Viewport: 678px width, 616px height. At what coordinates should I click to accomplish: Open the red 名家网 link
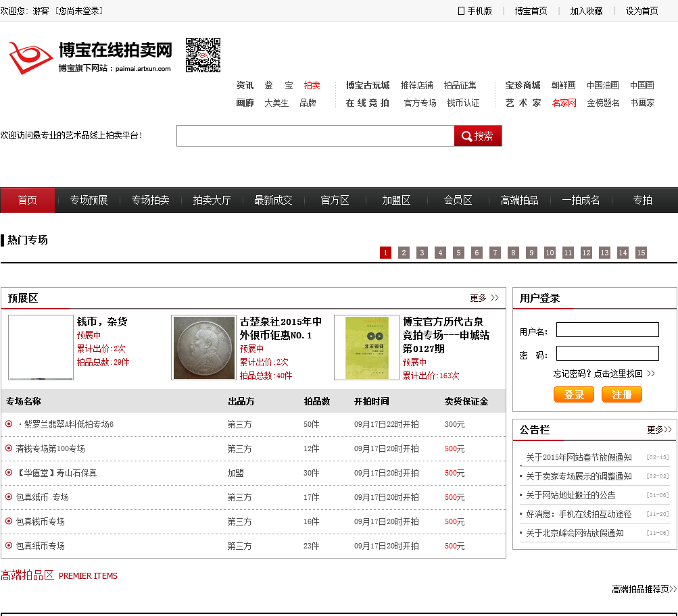tap(564, 103)
